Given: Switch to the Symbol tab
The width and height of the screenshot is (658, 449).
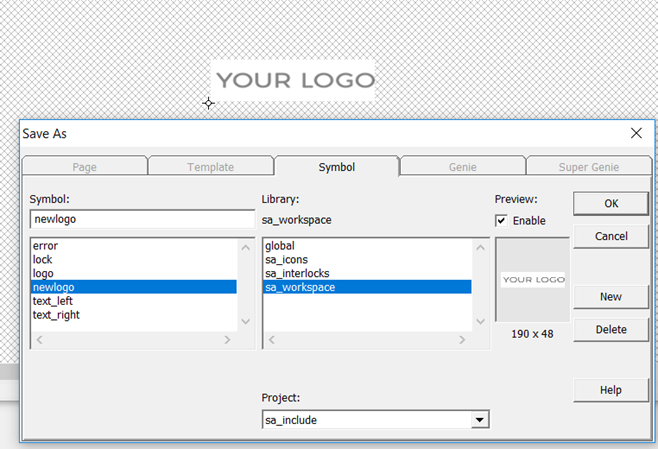Looking at the screenshot, I should (x=336, y=167).
